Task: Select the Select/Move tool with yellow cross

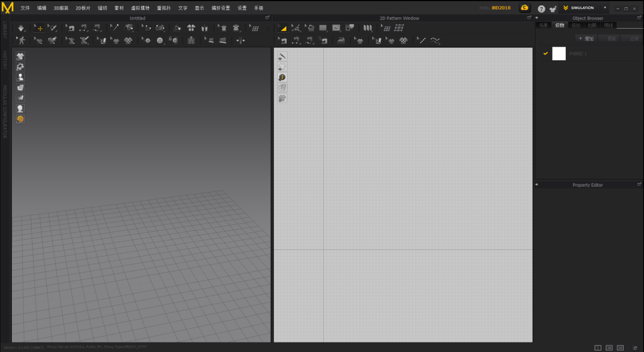Action: [x=39, y=28]
